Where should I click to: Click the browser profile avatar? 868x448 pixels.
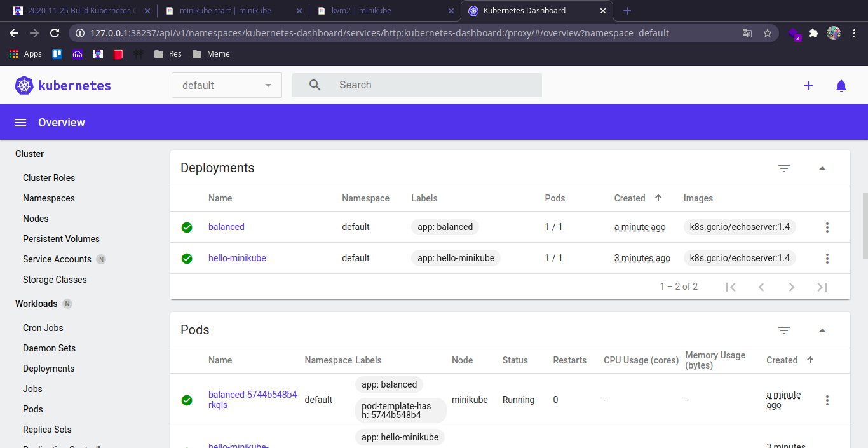834,33
